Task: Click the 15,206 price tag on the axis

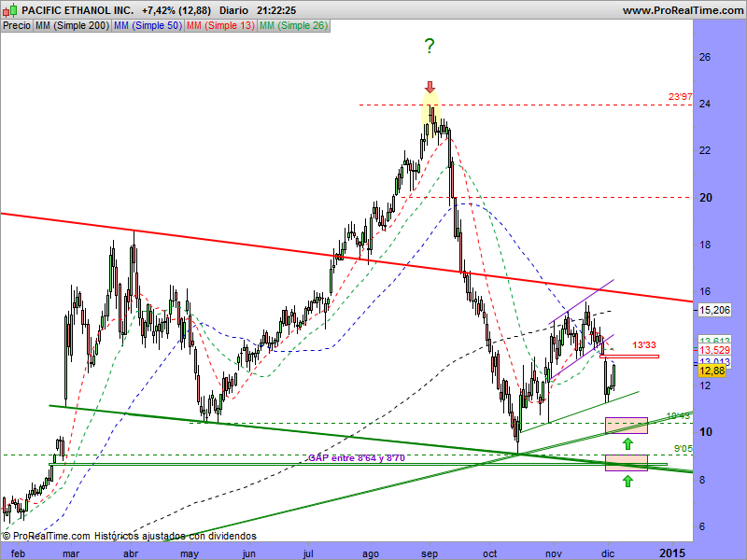Action: [714, 310]
